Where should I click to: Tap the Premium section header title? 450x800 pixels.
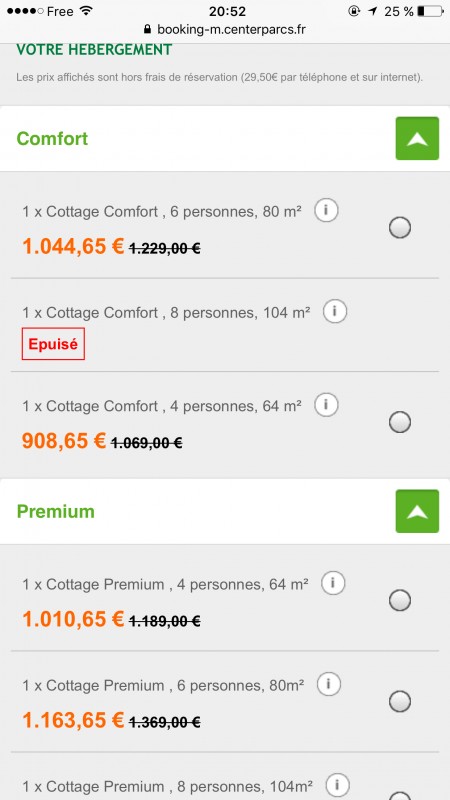click(x=56, y=511)
